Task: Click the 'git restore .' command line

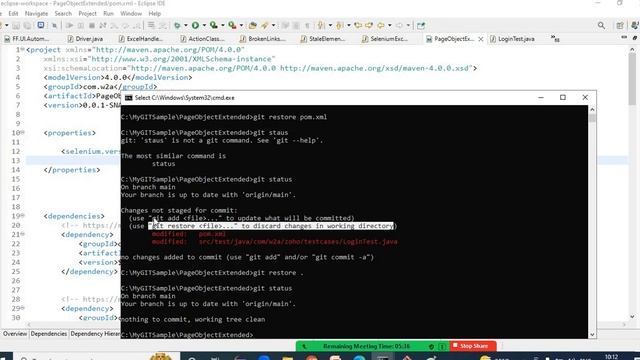Action: click(212, 273)
